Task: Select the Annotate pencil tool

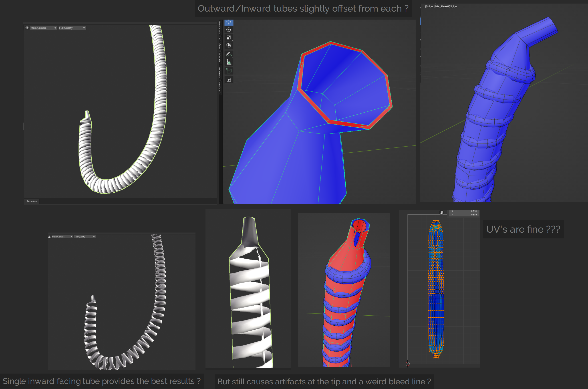Action: 229,54
